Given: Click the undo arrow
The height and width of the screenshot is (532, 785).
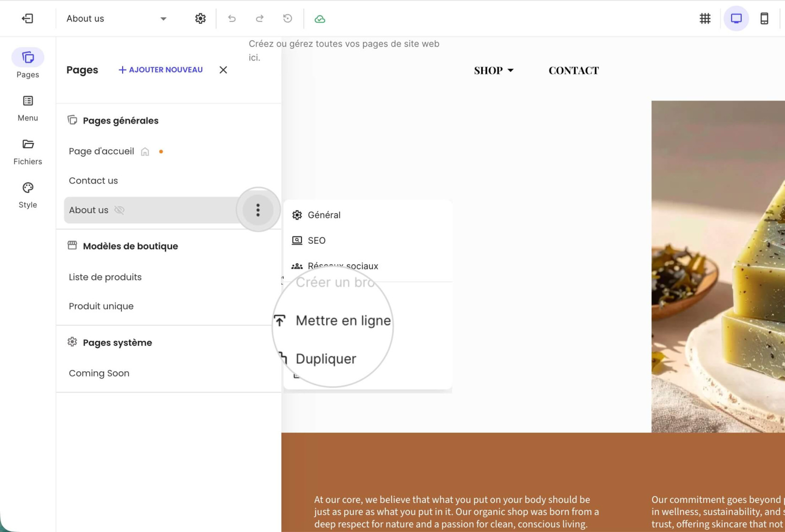Looking at the screenshot, I should [232, 19].
